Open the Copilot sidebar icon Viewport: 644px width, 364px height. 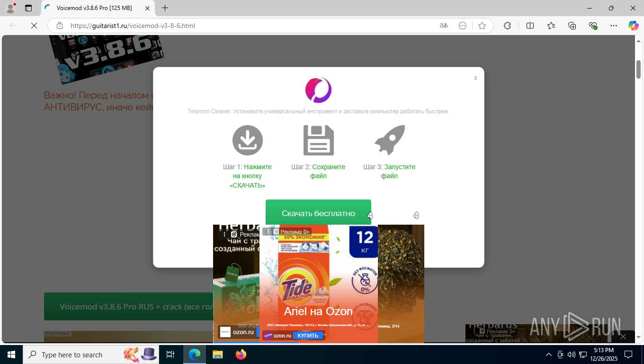(634, 26)
